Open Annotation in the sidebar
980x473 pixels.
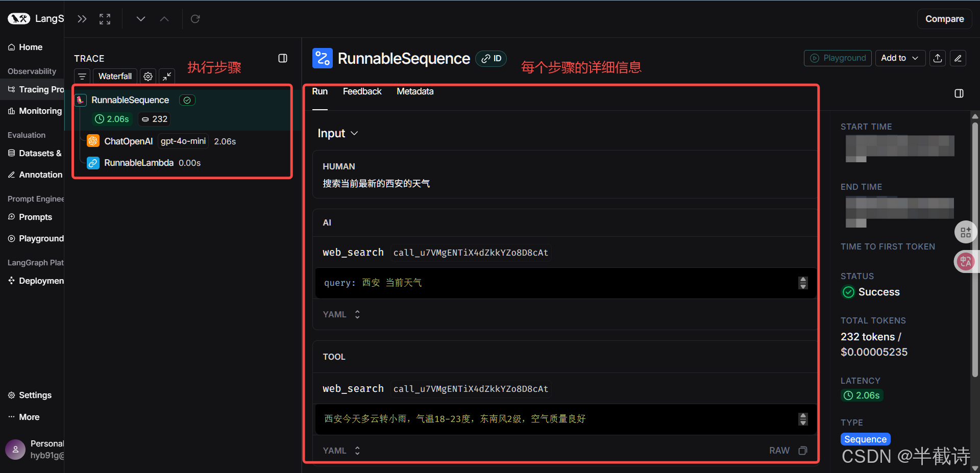click(x=35, y=175)
